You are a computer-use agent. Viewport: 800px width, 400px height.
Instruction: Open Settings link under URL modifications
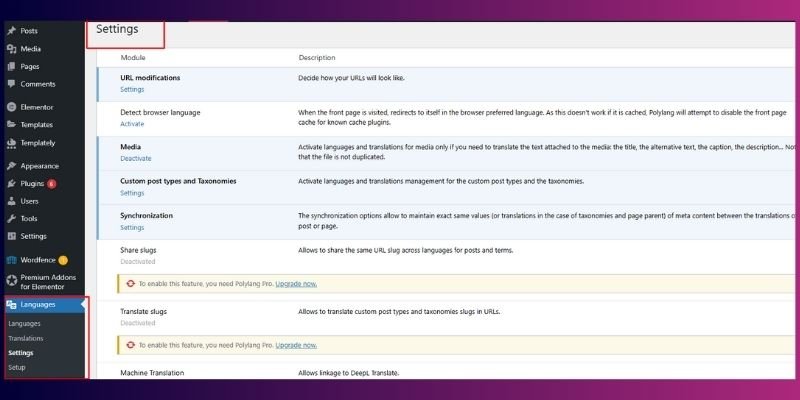132,89
